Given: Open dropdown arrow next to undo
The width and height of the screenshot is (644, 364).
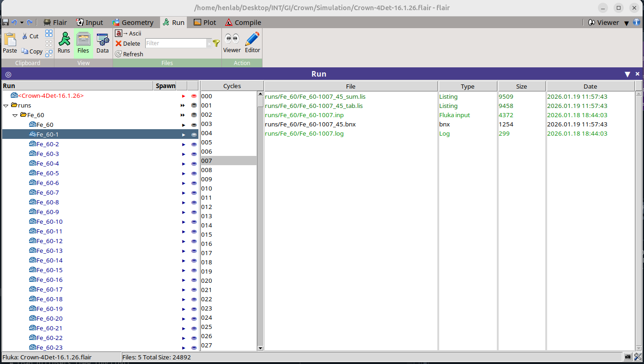Looking at the screenshot, I should [x=22, y=22].
